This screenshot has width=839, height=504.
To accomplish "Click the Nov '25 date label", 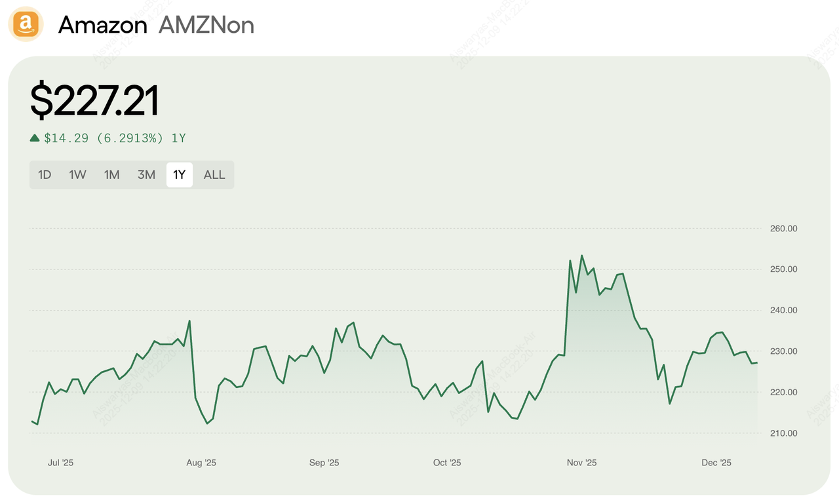I will [581, 463].
